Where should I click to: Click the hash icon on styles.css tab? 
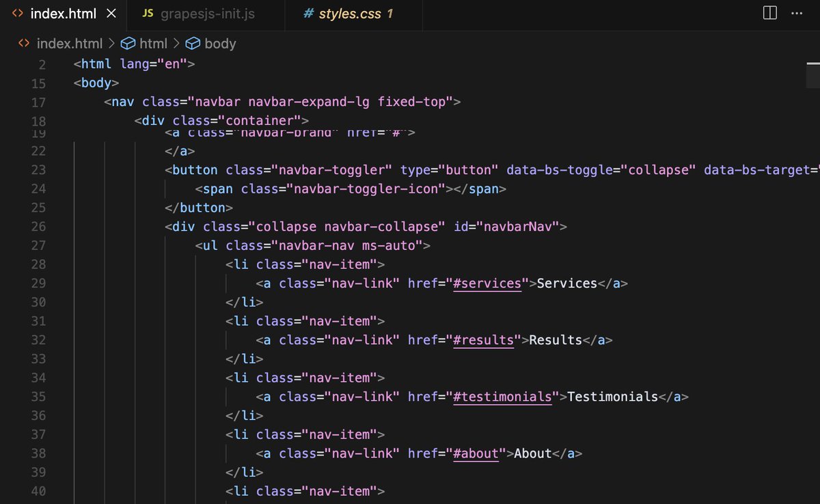tap(308, 14)
